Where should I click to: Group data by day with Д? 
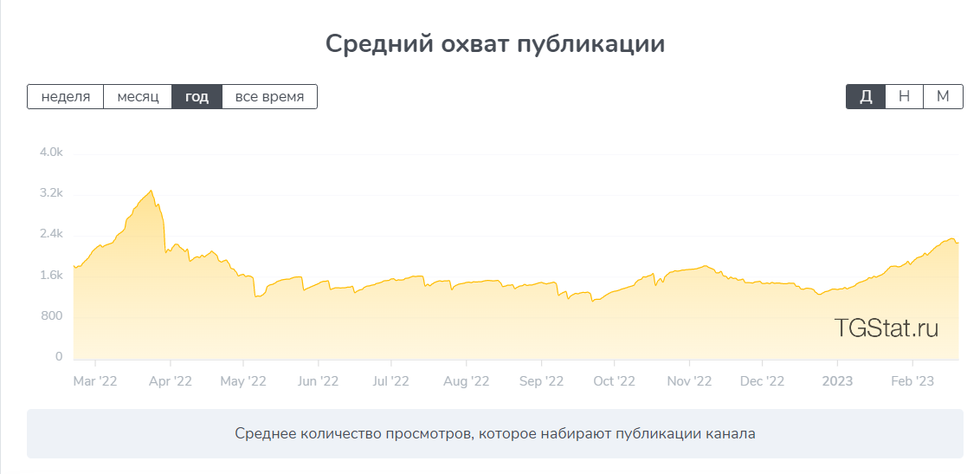[866, 97]
